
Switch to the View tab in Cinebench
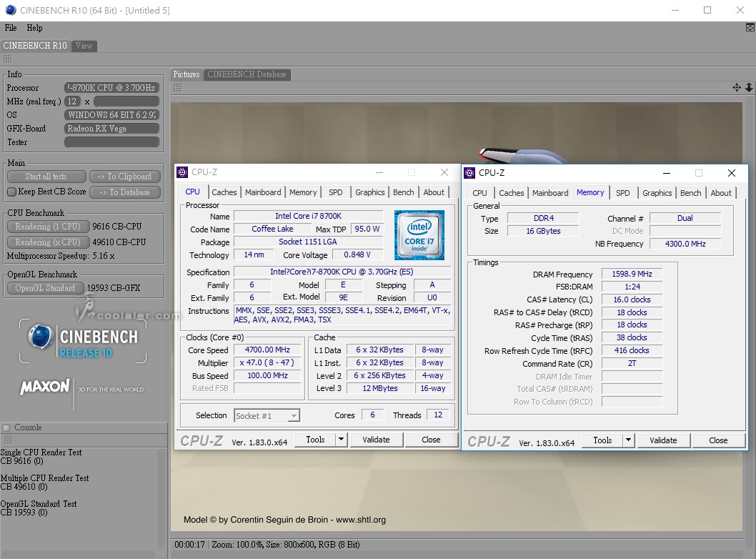(x=84, y=46)
